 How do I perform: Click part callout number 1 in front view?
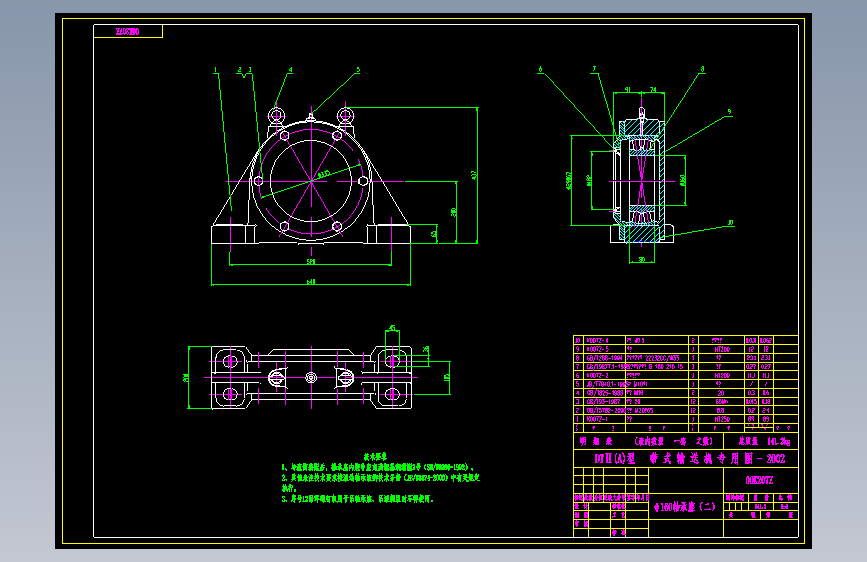(216, 70)
